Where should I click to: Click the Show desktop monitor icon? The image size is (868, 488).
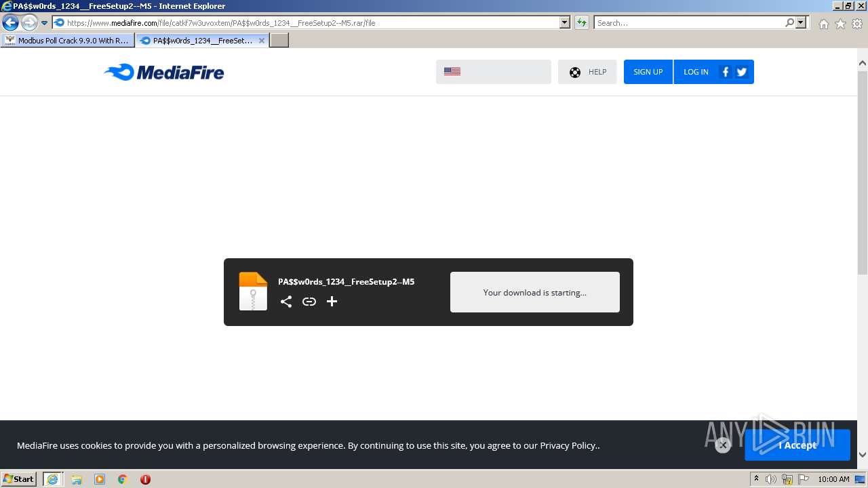tap(860, 479)
